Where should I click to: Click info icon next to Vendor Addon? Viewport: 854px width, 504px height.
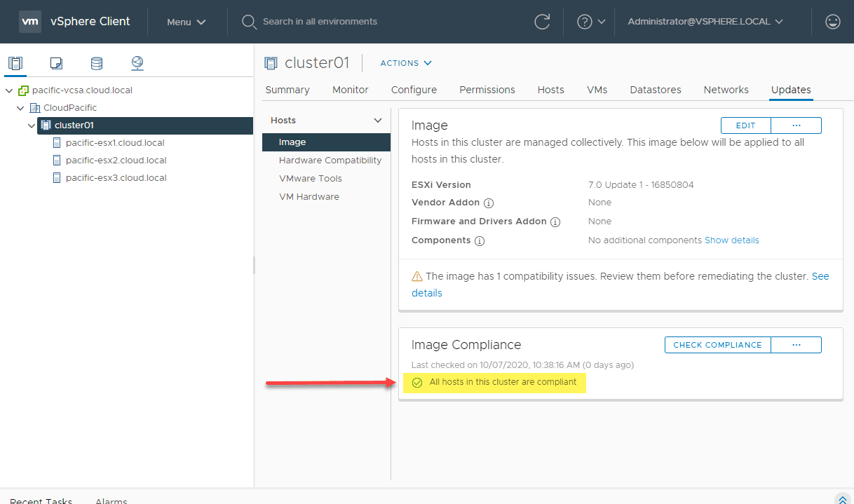tap(489, 203)
